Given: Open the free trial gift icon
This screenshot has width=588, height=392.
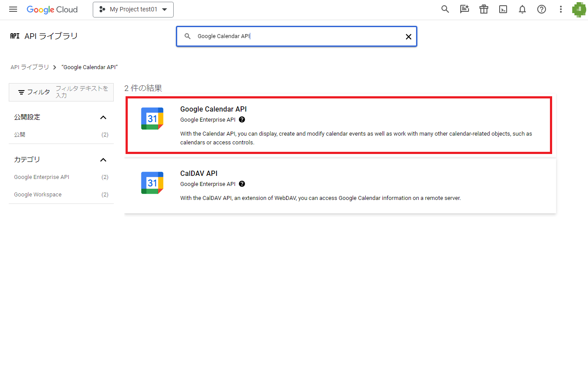Looking at the screenshot, I should pos(483,9).
